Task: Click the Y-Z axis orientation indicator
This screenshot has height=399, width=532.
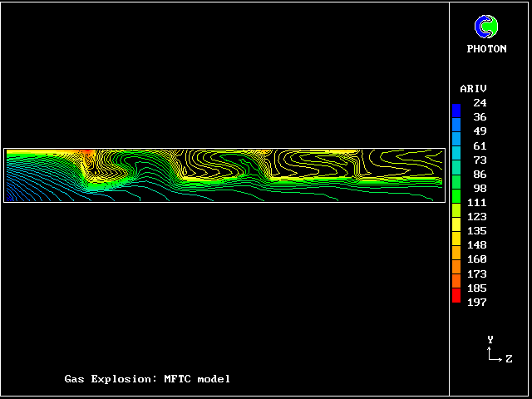Action: (x=496, y=352)
